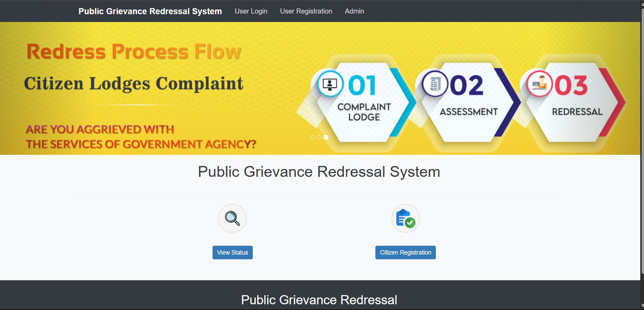Viewport: 644px width, 310px height.
Task: Click the magnifying glass status icon
Action: tap(232, 218)
